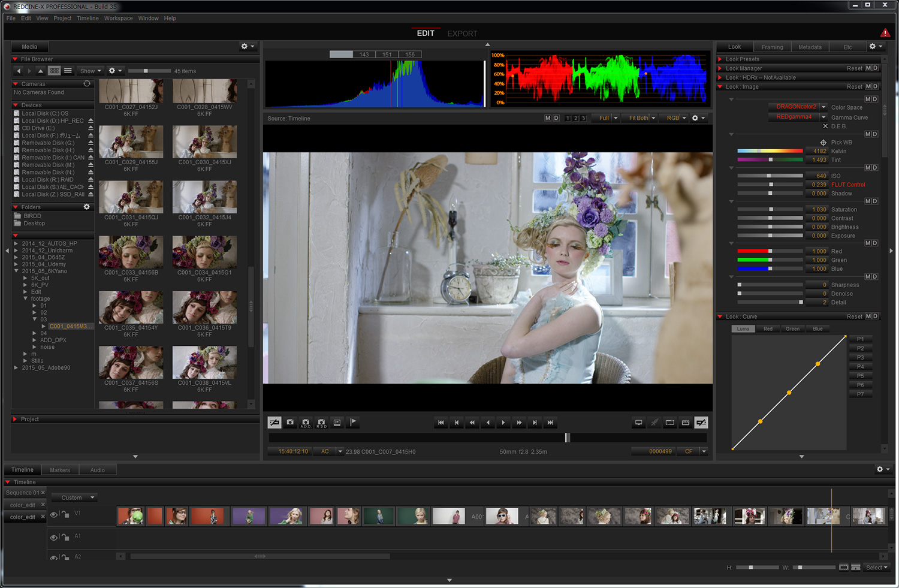
Task: Open the Color Space dropdown
Action: click(x=823, y=107)
